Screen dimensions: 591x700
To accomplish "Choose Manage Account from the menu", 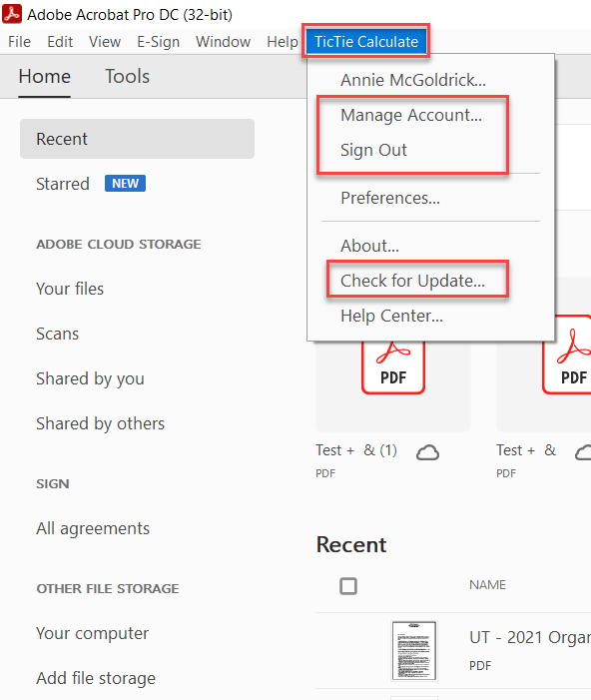I will (x=411, y=115).
